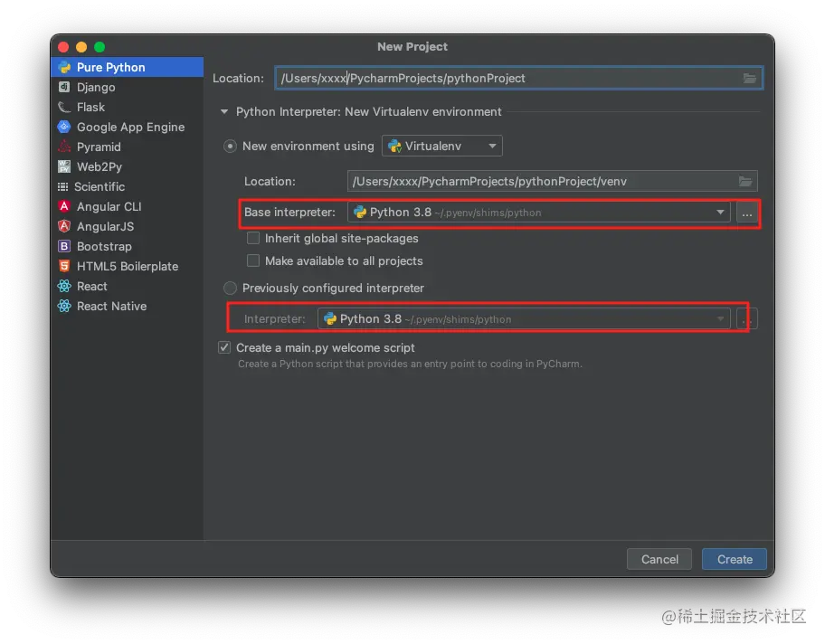Select AngularJS project type

[x=128, y=226]
